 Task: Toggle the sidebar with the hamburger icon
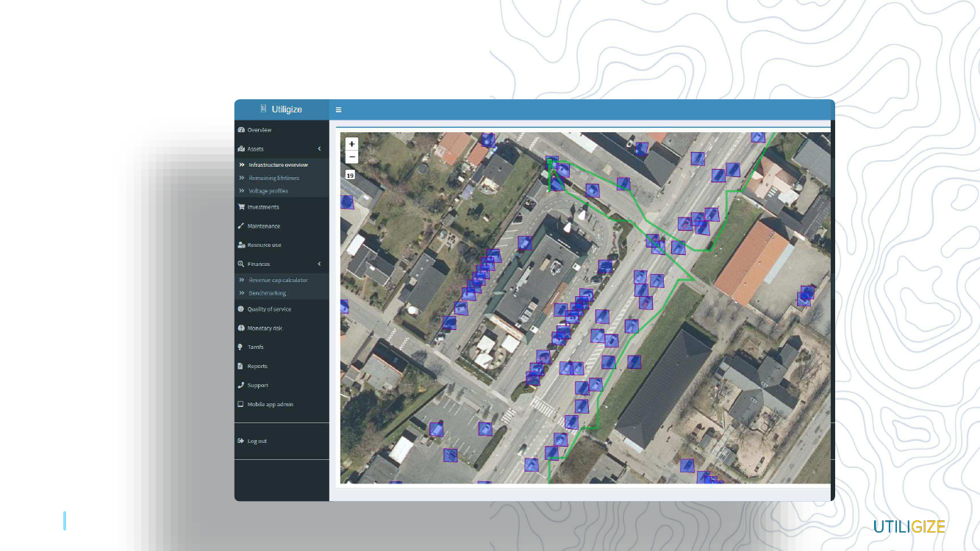[x=338, y=109]
